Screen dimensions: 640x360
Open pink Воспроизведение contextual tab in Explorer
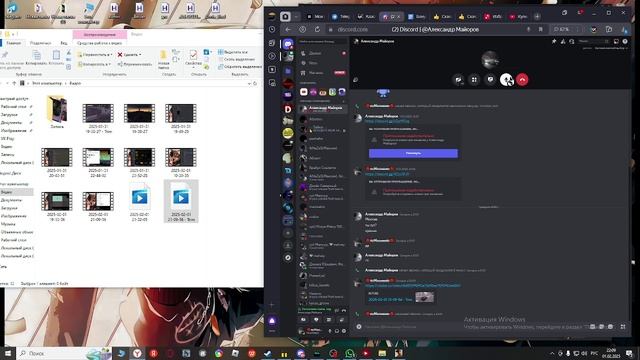pos(100,35)
